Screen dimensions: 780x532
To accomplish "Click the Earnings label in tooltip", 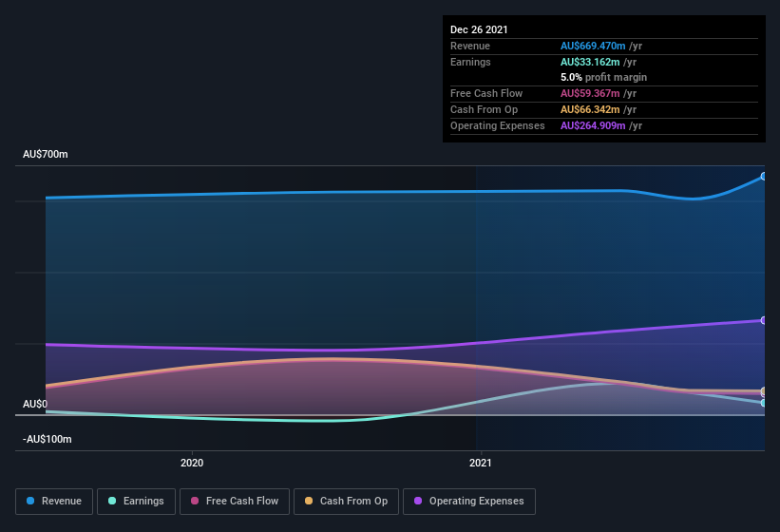I will point(470,62).
